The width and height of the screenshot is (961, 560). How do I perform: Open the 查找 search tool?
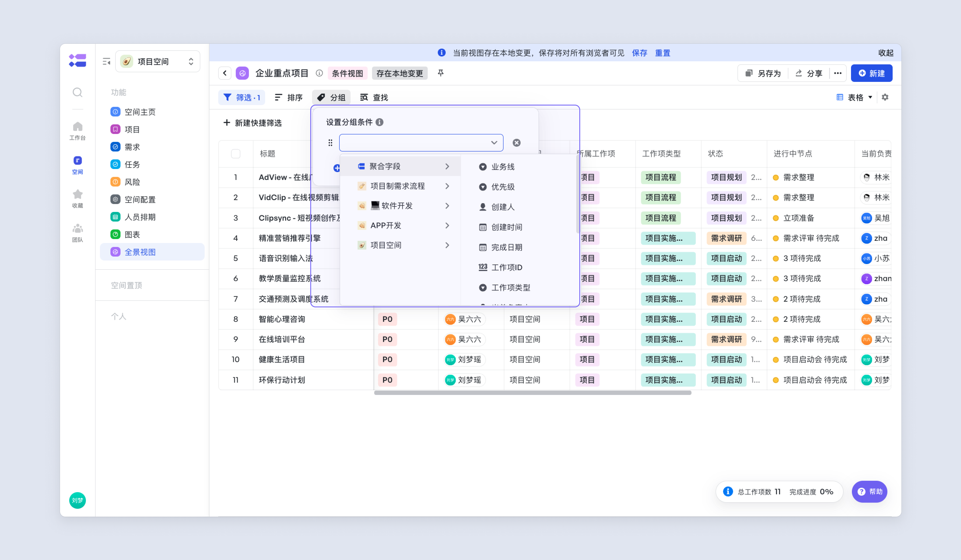(374, 97)
